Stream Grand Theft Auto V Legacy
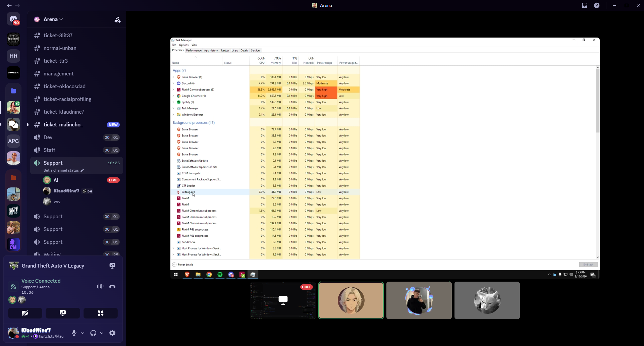 [x=112, y=266]
